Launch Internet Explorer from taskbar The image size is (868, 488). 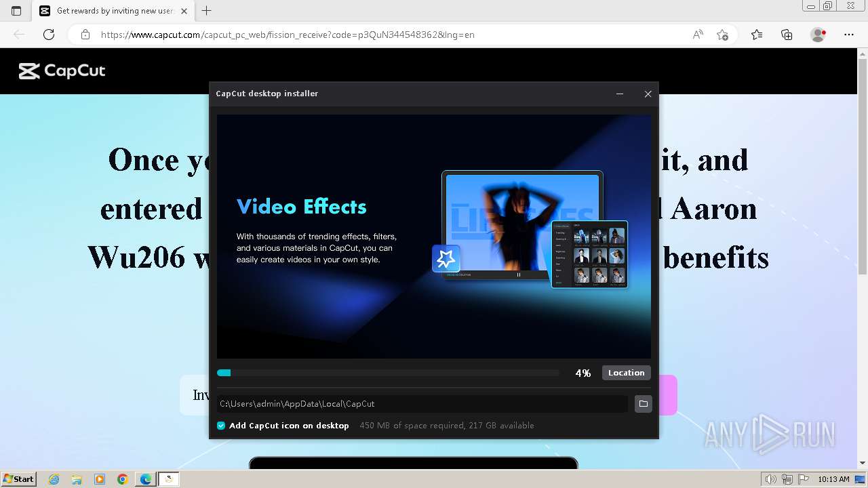pos(54,479)
